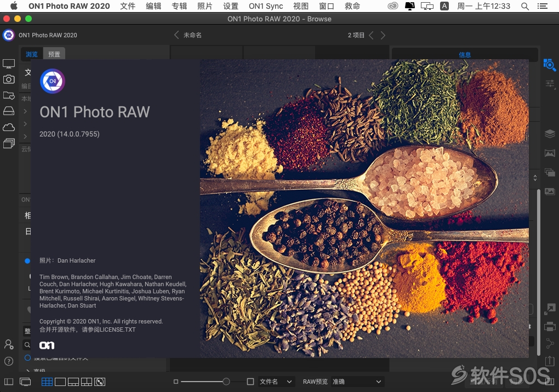Viewport: 559px width, 392px height.
Task: Click the Panorama merge icon
Action: click(550, 154)
